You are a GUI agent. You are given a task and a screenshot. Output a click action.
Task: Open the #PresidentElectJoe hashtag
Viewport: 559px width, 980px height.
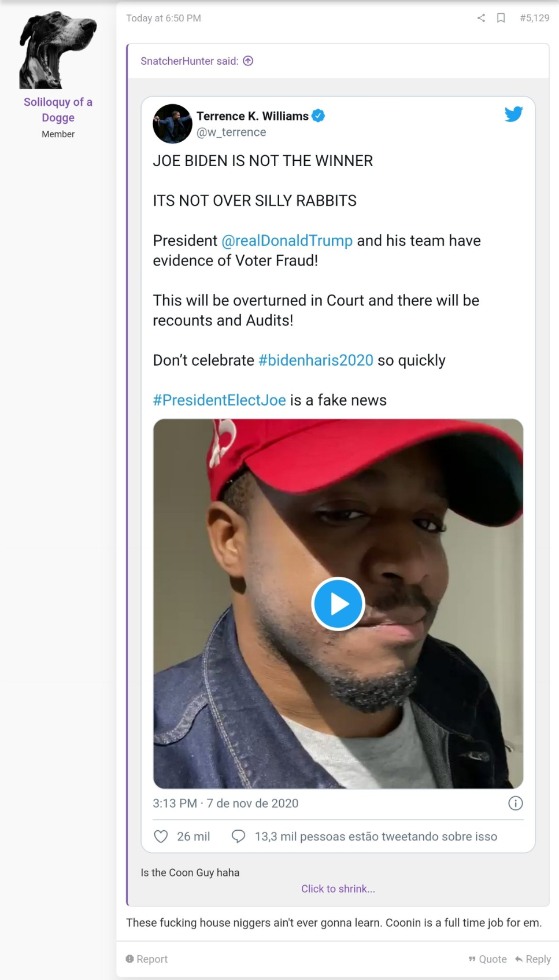coord(219,400)
